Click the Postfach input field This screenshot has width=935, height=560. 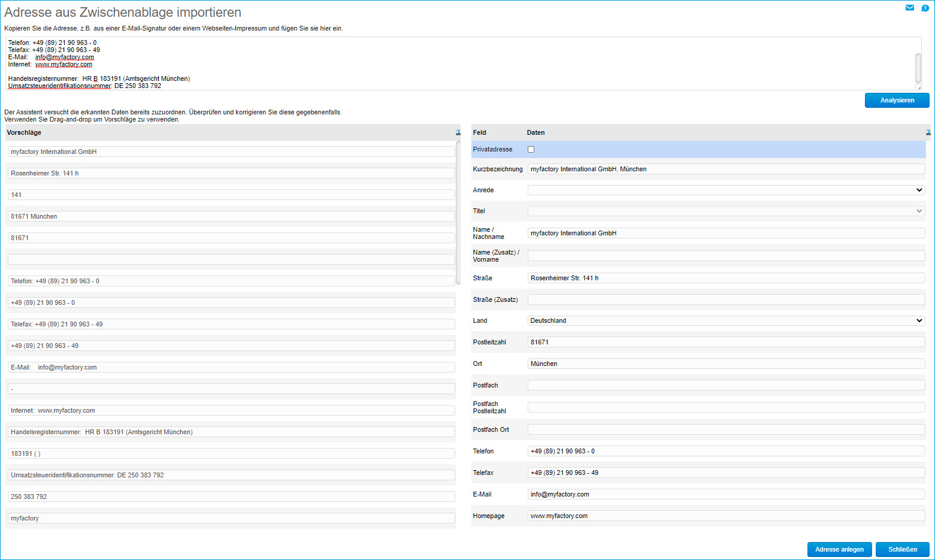pos(726,385)
